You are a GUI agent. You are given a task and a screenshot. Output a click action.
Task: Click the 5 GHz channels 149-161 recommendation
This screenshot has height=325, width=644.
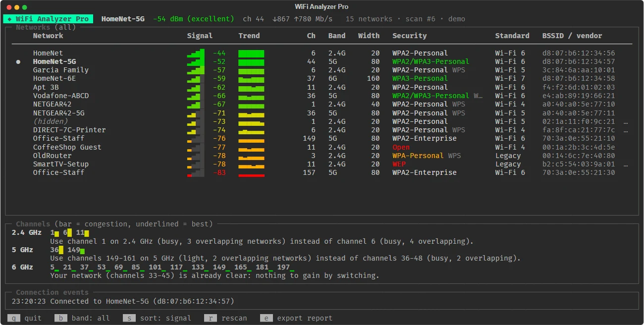(285, 258)
